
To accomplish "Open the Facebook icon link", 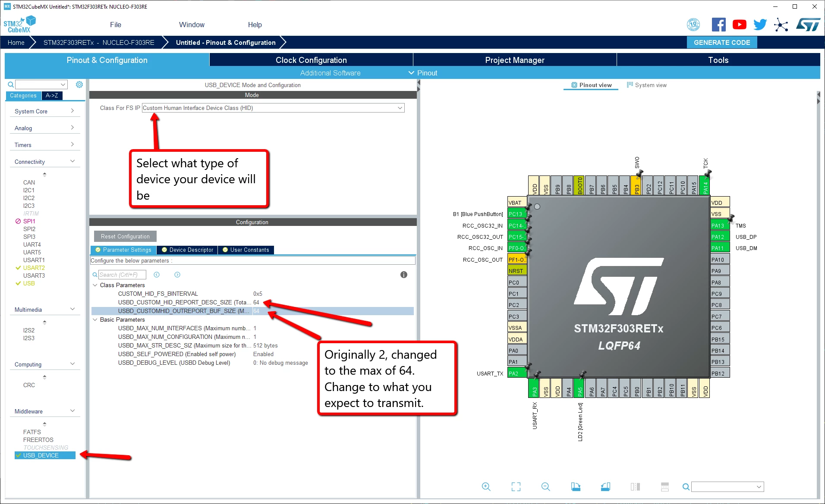I will point(718,25).
